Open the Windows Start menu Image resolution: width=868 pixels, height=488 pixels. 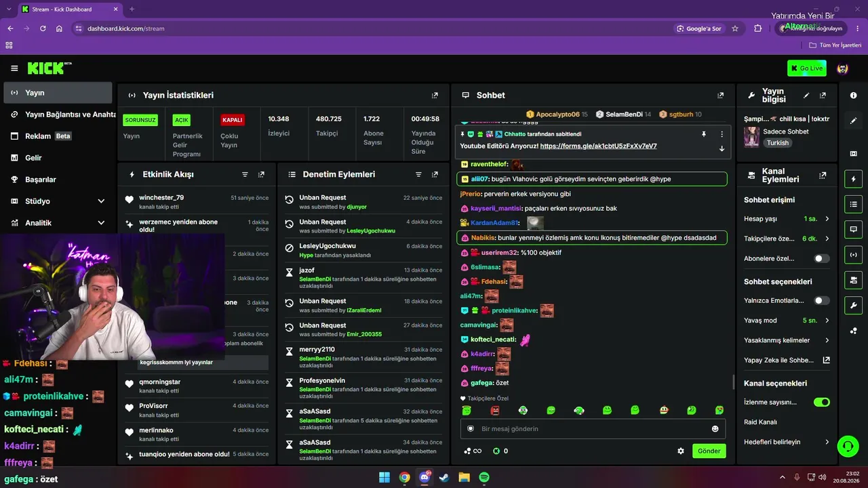pos(384,477)
